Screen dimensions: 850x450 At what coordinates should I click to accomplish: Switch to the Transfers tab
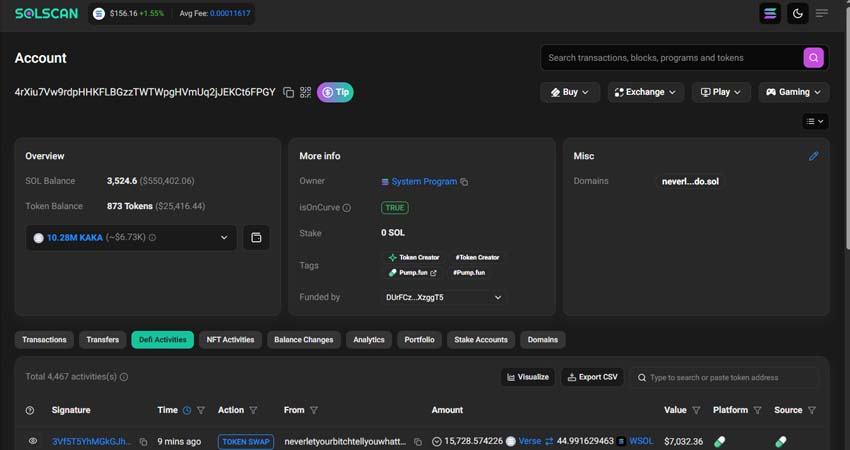tap(102, 340)
